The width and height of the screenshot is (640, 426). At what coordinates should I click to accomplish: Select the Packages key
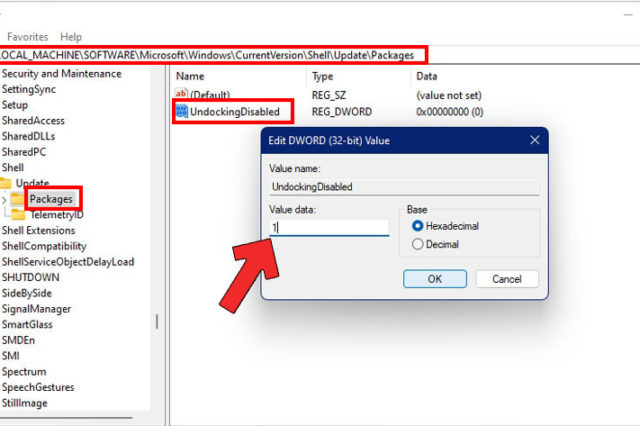tap(51, 199)
